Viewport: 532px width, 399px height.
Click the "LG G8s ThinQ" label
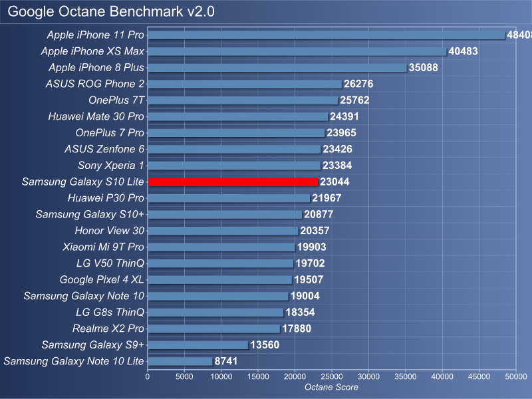pyautogui.click(x=110, y=312)
